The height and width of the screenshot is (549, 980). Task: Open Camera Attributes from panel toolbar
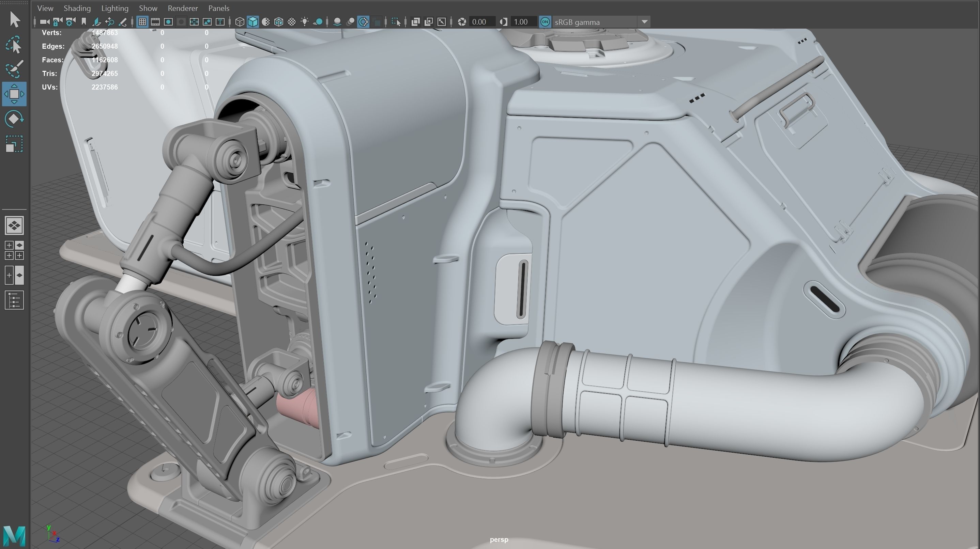pos(71,22)
